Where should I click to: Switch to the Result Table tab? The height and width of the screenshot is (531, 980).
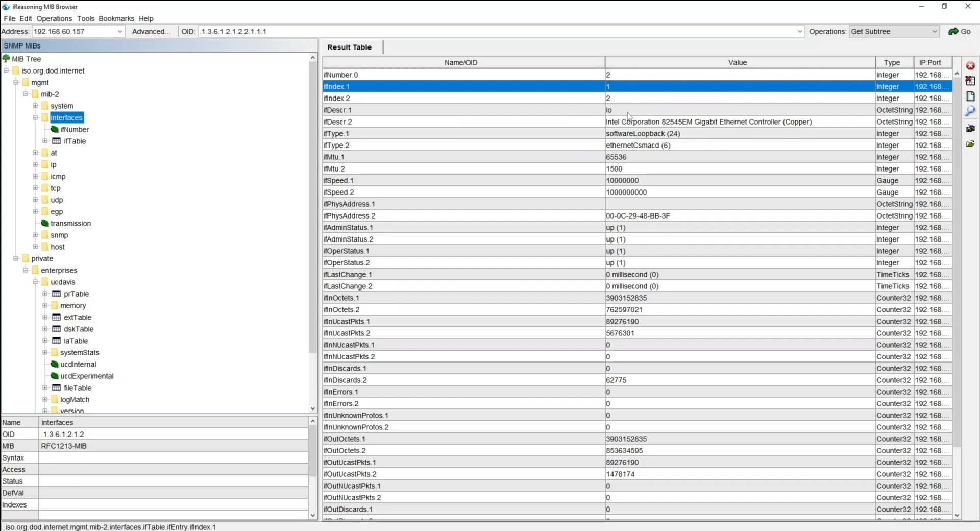tap(350, 47)
